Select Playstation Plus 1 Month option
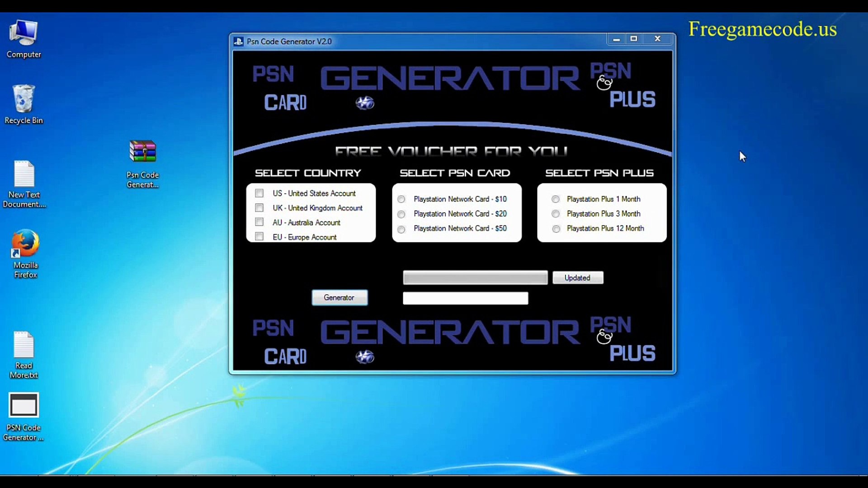The width and height of the screenshot is (868, 488). [556, 199]
